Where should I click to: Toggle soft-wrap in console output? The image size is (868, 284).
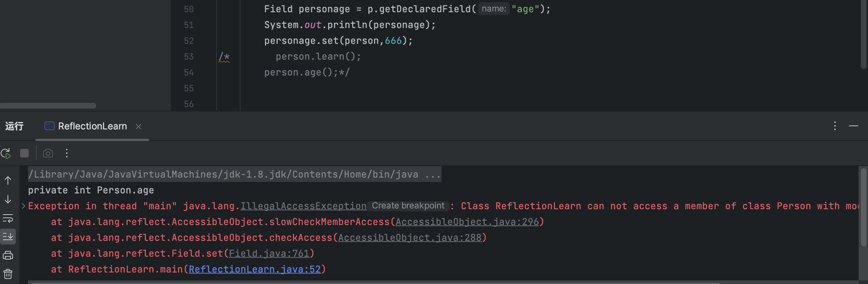click(x=8, y=218)
